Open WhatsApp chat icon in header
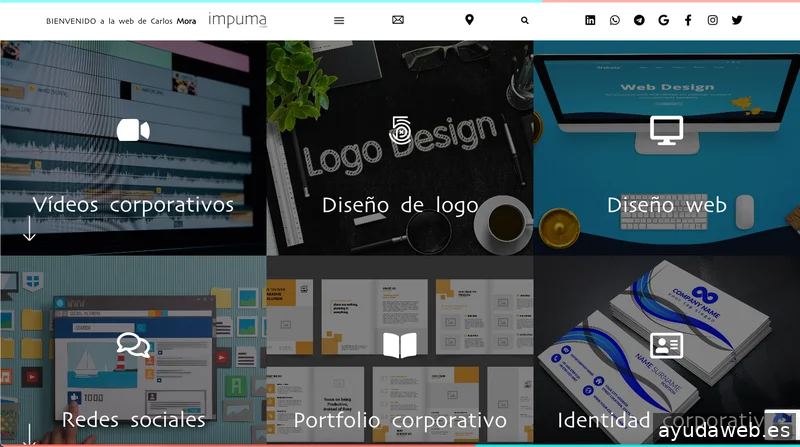 614,20
